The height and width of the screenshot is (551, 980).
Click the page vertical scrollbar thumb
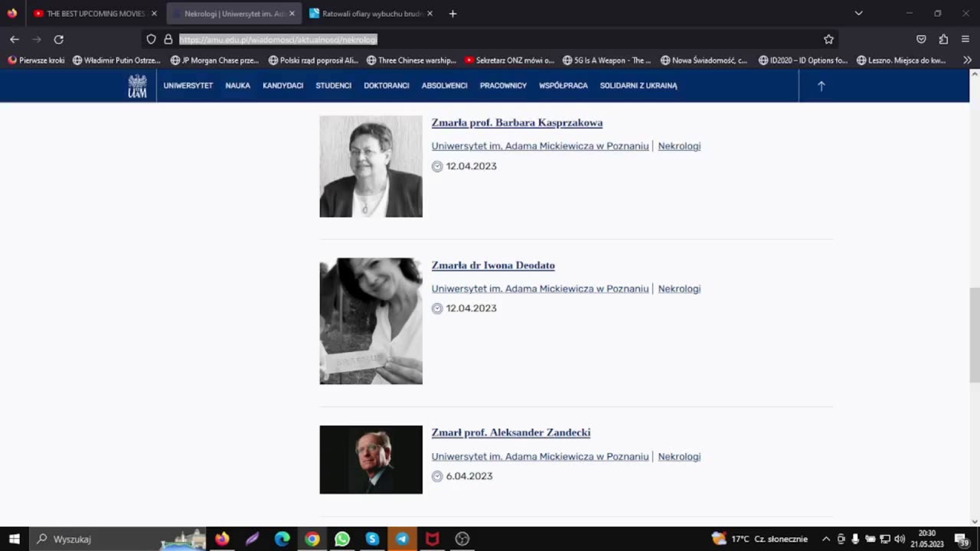975,334
